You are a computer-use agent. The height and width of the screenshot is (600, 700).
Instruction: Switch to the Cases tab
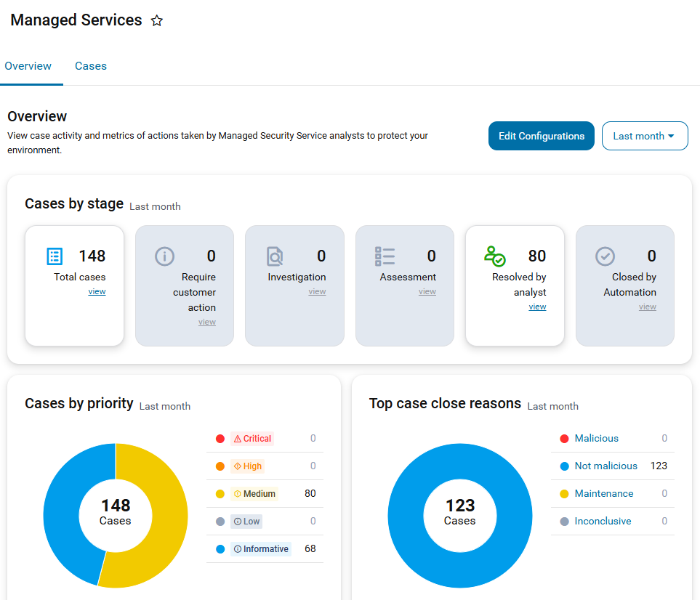[x=91, y=66]
